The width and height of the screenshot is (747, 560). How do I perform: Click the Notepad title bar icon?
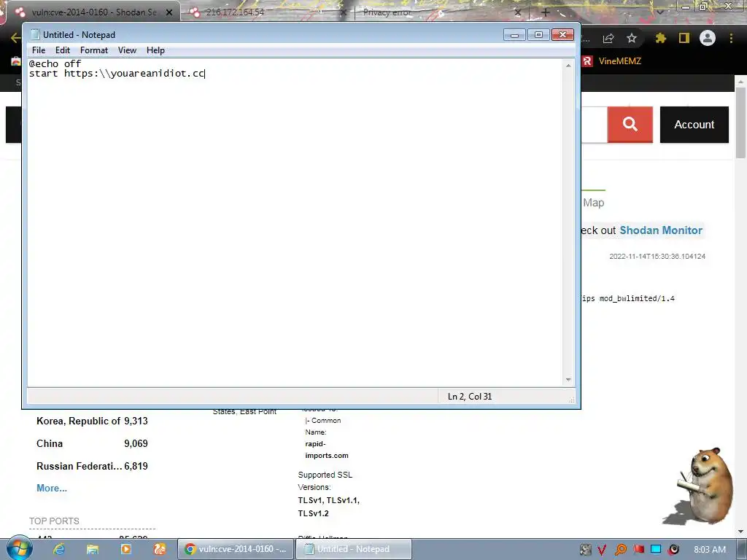[x=35, y=34]
